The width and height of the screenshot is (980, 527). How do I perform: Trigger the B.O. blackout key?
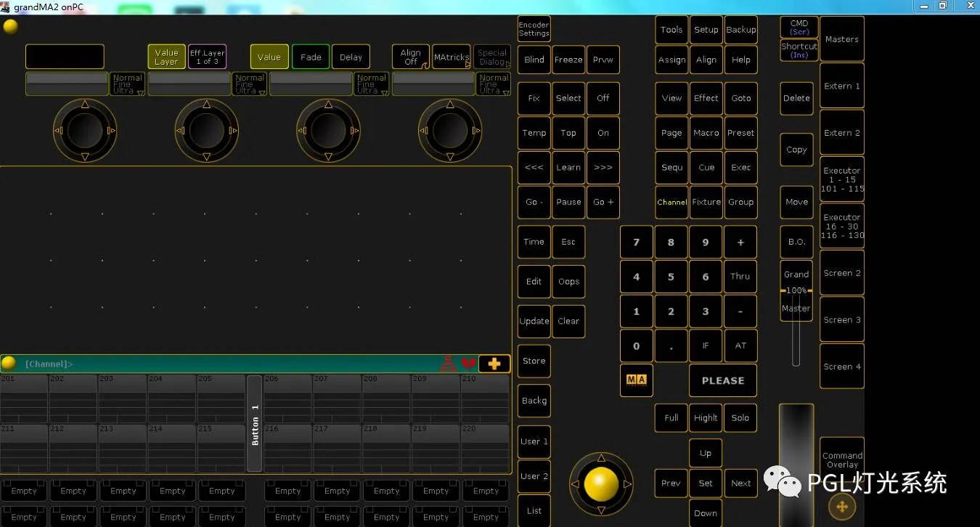pyautogui.click(x=796, y=242)
